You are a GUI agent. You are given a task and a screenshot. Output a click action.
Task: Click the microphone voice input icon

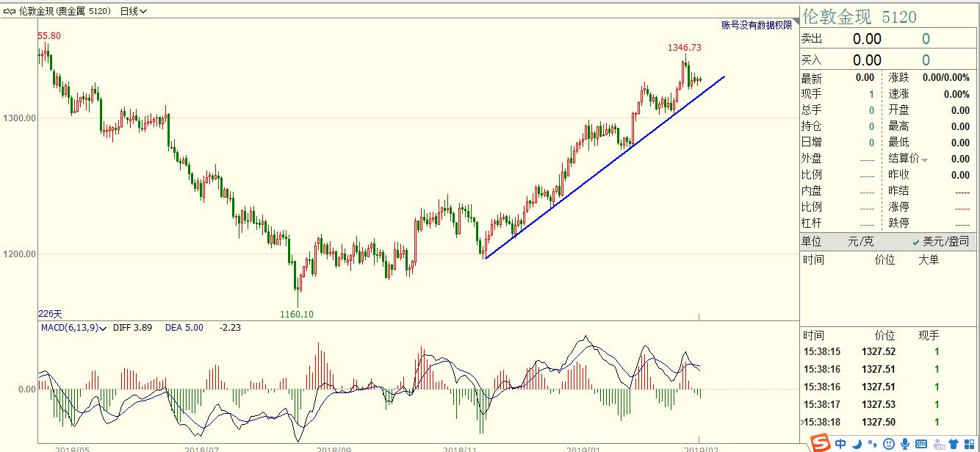[904, 443]
